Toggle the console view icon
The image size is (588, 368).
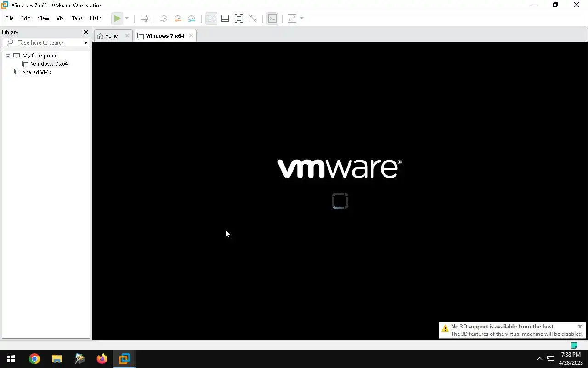(x=272, y=18)
